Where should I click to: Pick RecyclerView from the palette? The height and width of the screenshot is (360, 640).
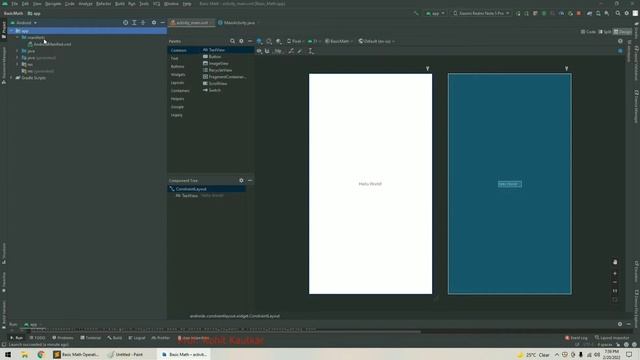pos(218,70)
